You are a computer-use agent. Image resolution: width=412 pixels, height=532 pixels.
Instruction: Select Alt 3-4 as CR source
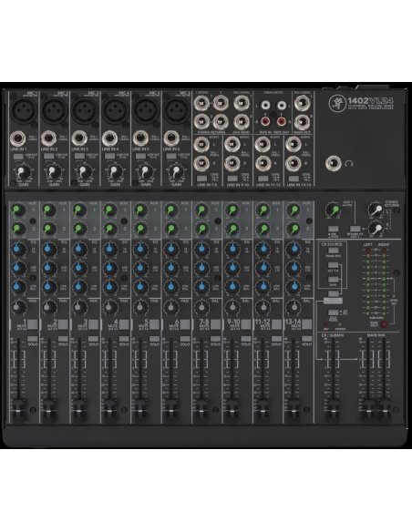pyautogui.click(x=333, y=265)
